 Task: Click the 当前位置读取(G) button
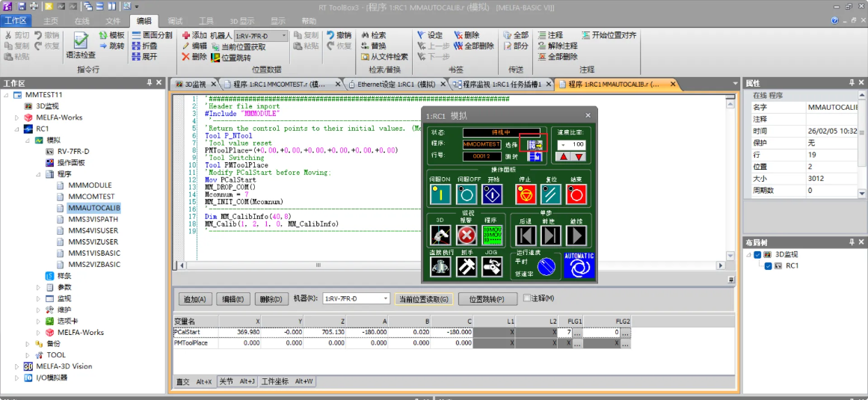click(x=424, y=299)
